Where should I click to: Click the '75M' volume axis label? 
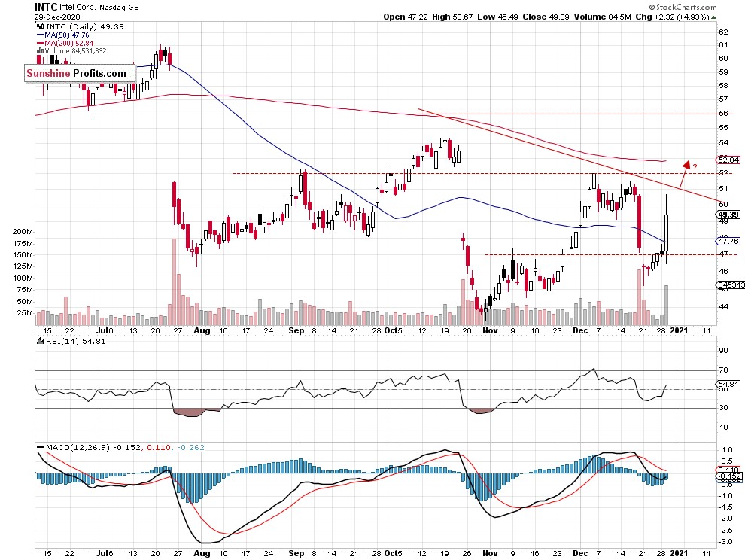click(25, 290)
